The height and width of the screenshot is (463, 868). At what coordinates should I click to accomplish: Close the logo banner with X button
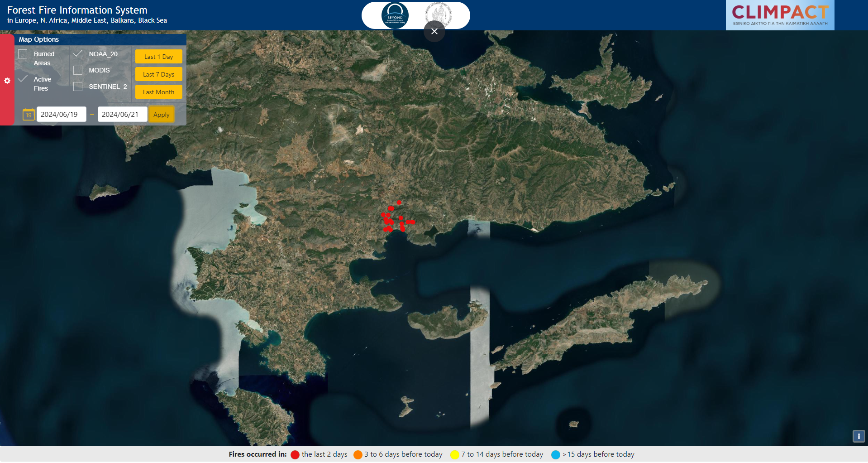[x=434, y=31]
